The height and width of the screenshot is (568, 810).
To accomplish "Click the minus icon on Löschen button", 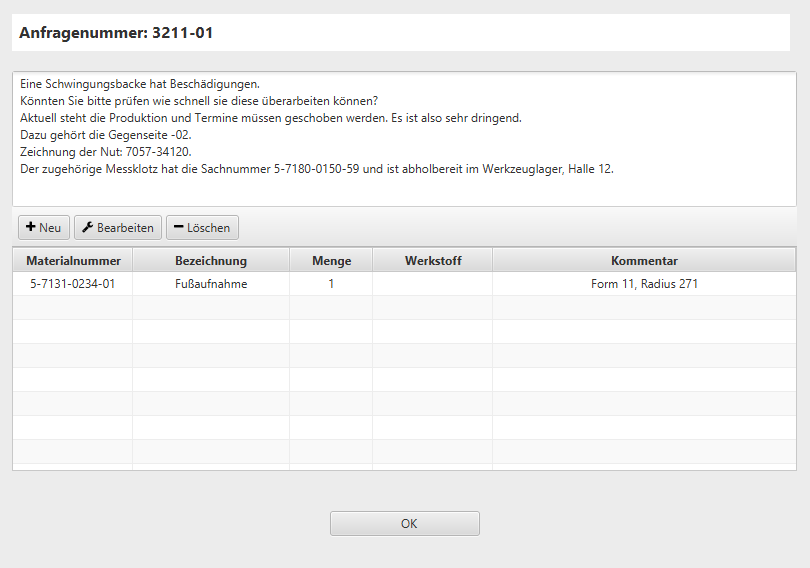I will [x=178, y=228].
